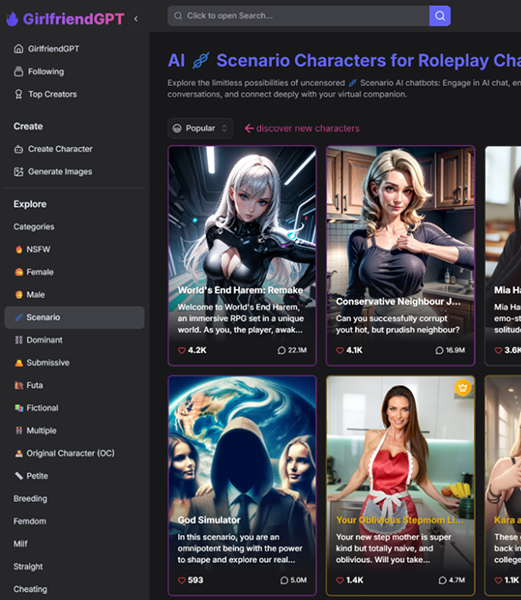Select the Male category
The height and width of the screenshot is (600, 521).
(75, 295)
